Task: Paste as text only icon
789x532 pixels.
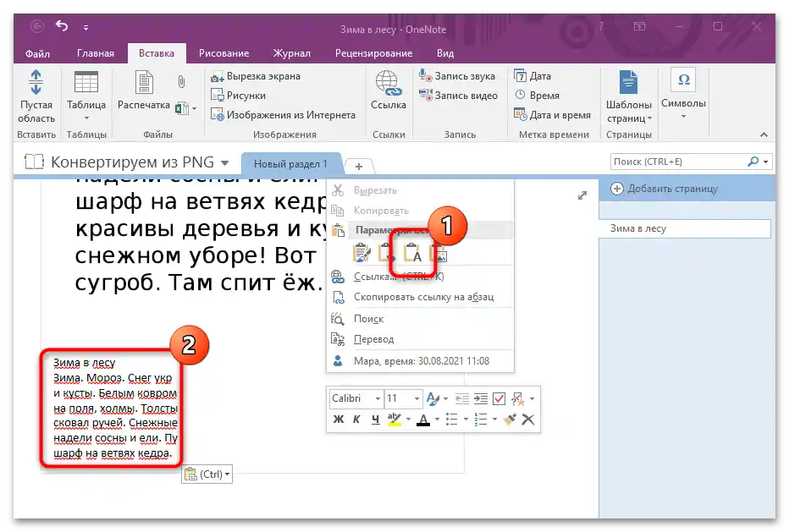Action: 412,253
